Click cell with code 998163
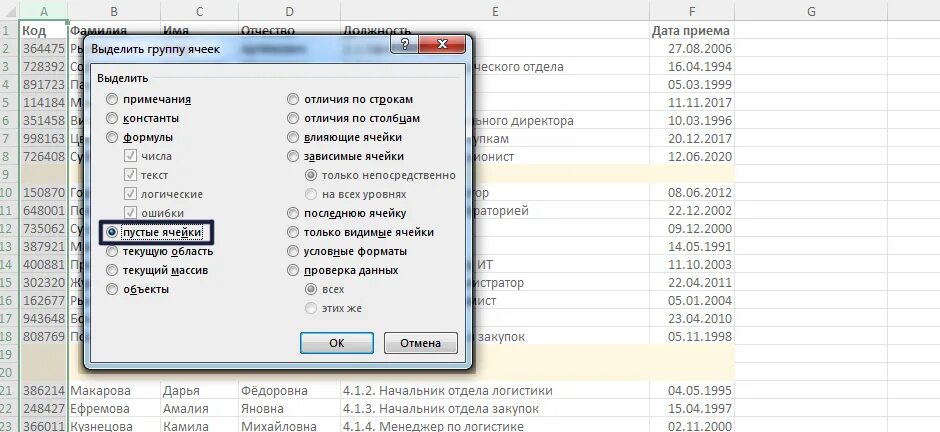Viewport: 940px width, 432px height. click(x=44, y=138)
